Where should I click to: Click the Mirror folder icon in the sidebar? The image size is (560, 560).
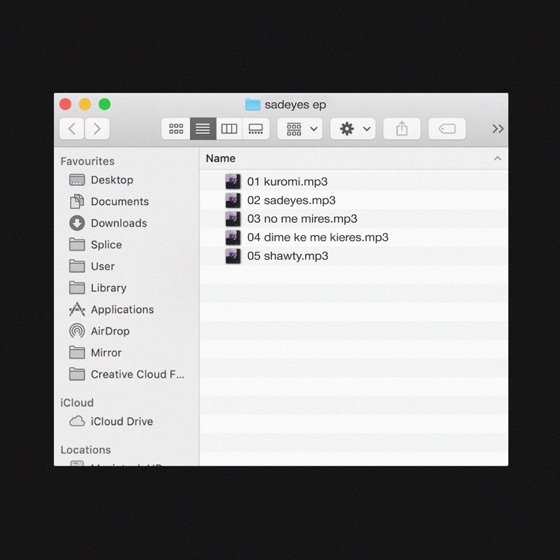point(77,352)
